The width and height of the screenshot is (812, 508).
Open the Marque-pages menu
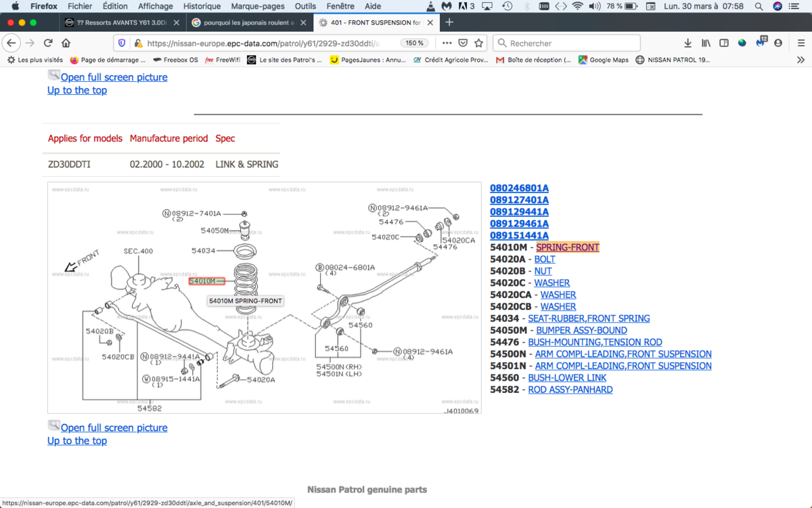[x=258, y=6]
